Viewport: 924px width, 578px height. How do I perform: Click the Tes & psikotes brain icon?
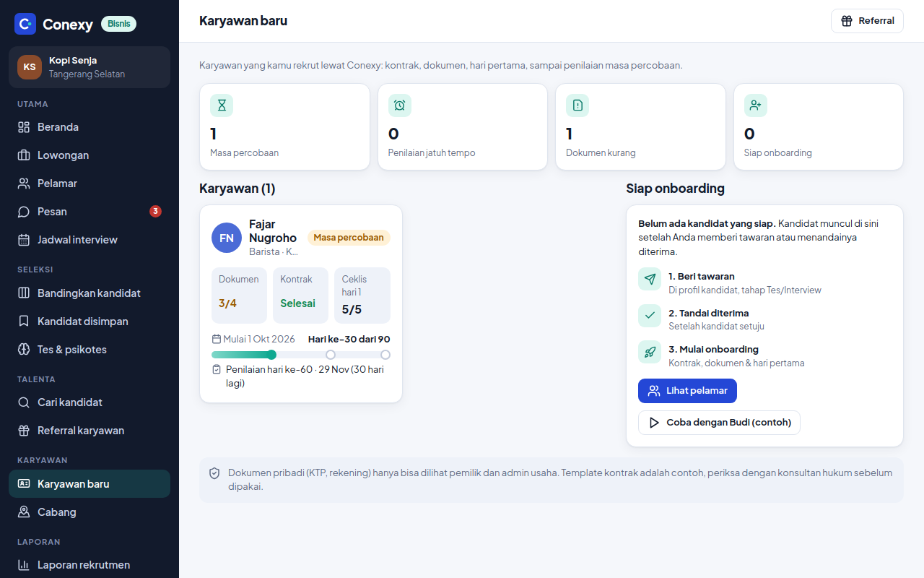(24, 350)
